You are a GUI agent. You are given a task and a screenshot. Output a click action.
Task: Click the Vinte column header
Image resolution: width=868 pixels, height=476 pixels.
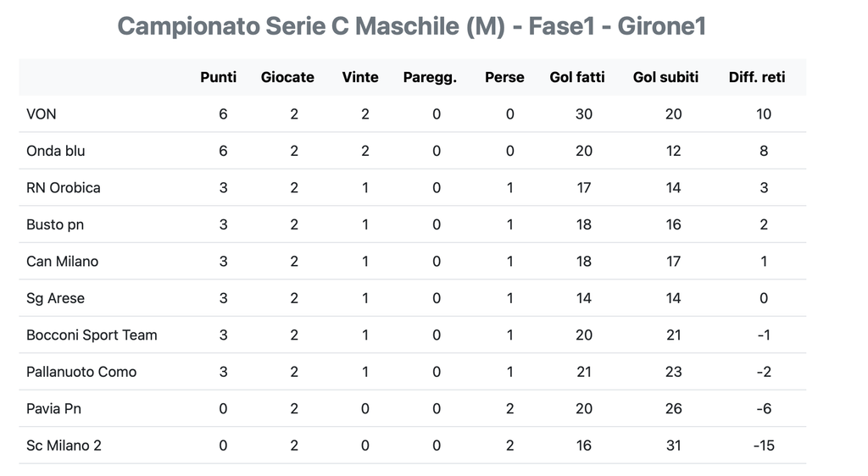pyautogui.click(x=360, y=77)
